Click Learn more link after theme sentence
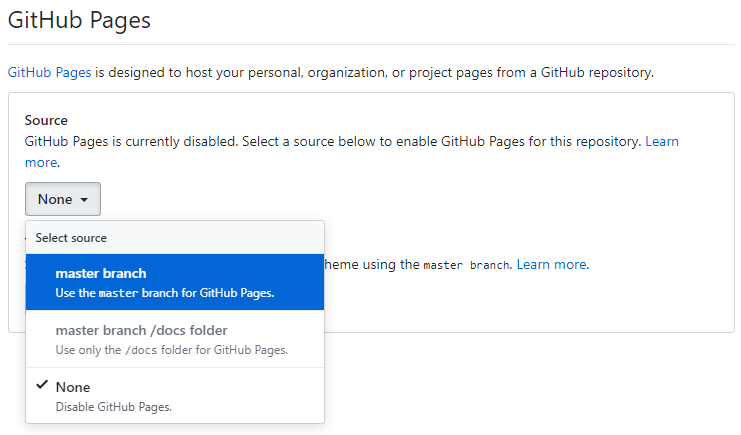The width and height of the screenshot is (741, 435). tap(552, 265)
